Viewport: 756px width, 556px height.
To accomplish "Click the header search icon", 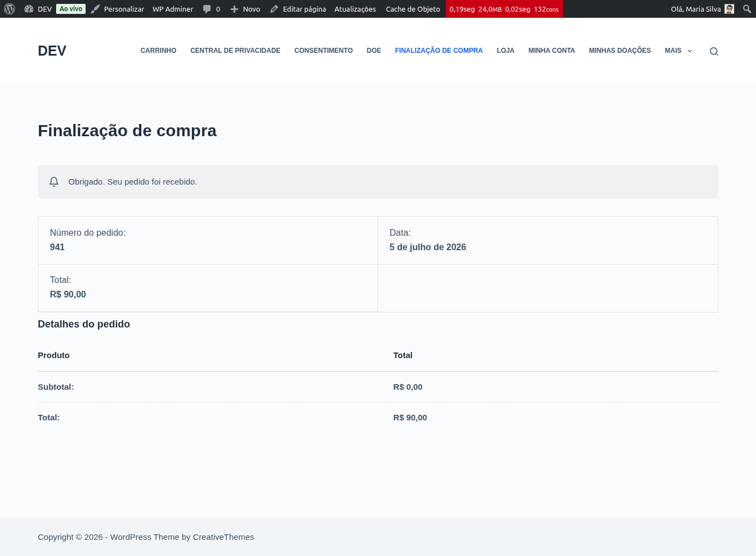I will (x=714, y=51).
